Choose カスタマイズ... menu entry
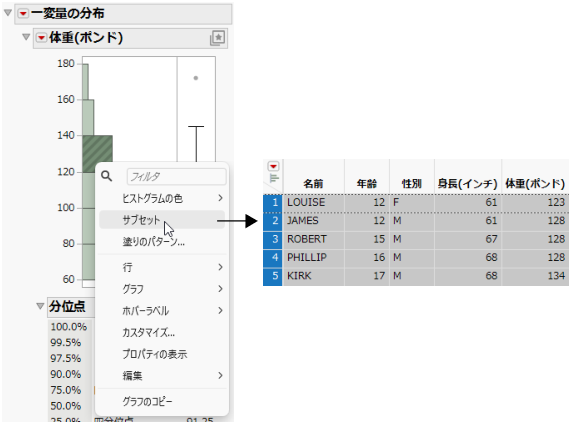This screenshot has width=571, height=424. click(x=162, y=332)
